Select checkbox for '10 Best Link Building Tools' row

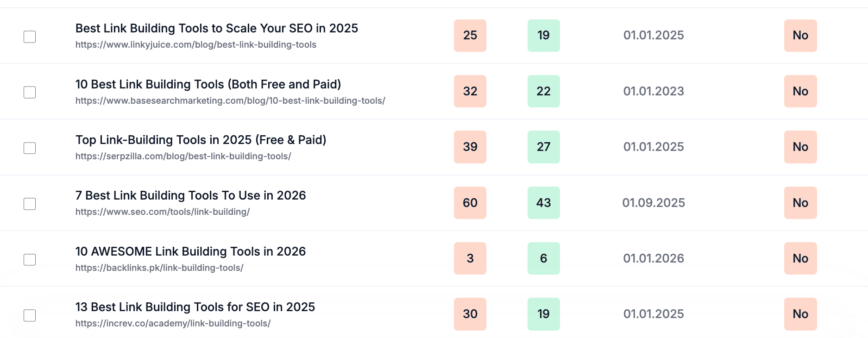[30, 92]
